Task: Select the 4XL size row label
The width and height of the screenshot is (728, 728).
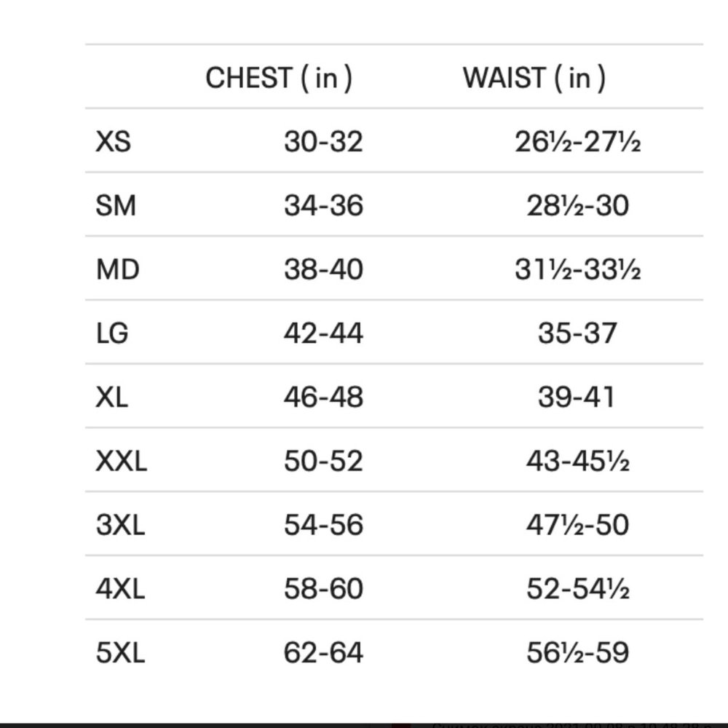Action: click(x=120, y=588)
